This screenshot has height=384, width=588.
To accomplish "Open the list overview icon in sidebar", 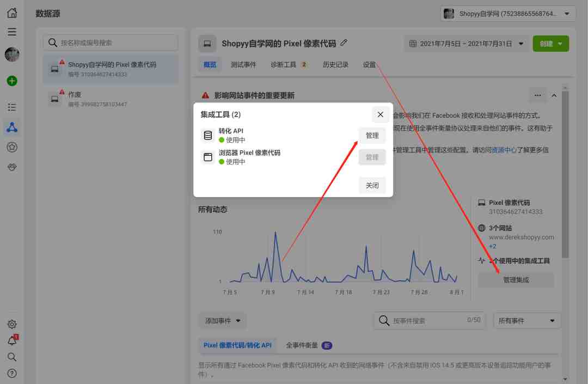I will pyautogui.click(x=12, y=107).
